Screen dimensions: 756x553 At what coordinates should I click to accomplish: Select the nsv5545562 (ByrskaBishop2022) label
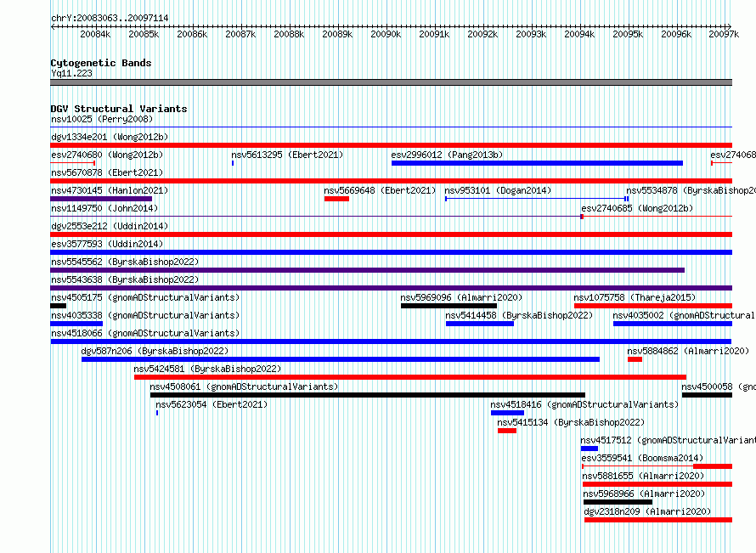click(x=125, y=262)
